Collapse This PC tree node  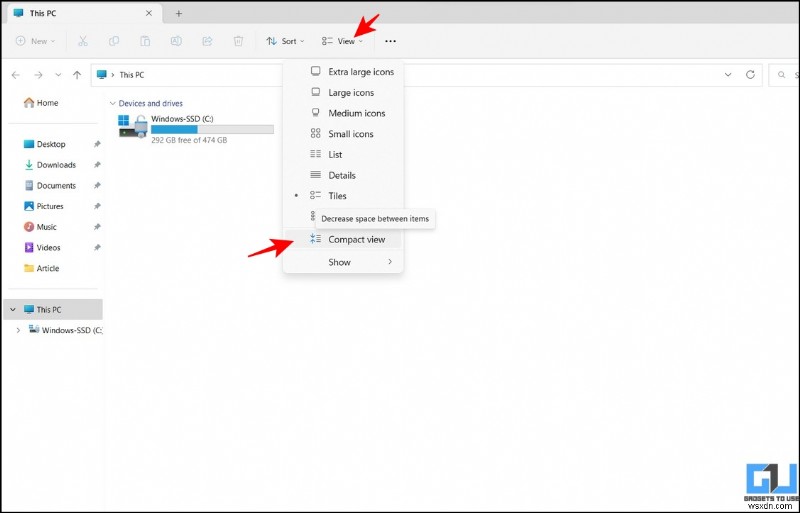(x=13, y=309)
